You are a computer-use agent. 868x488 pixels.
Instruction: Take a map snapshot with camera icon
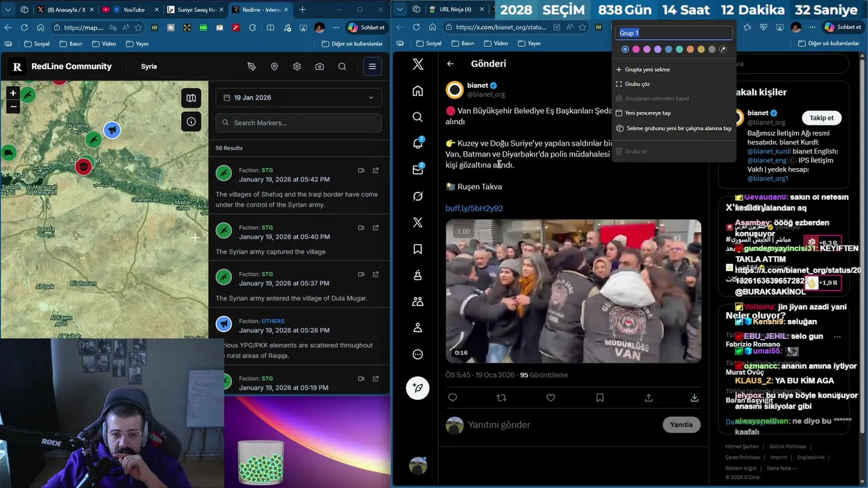(x=319, y=66)
